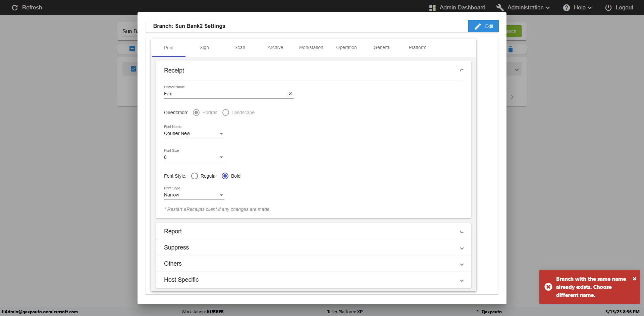Select Landscape orientation
Image resolution: width=644 pixels, height=316 pixels.
pyautogui.click(x=226, y=112)
